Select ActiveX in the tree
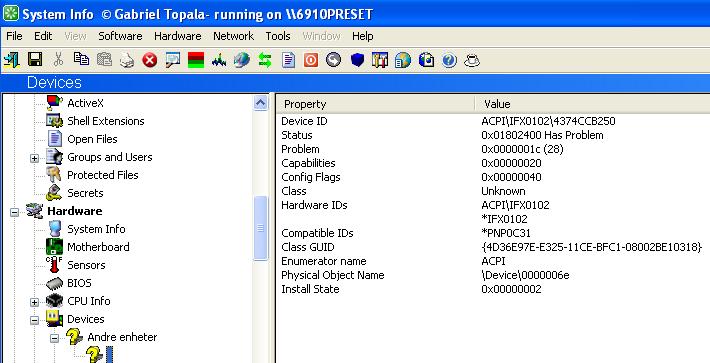 coord(85,103)
